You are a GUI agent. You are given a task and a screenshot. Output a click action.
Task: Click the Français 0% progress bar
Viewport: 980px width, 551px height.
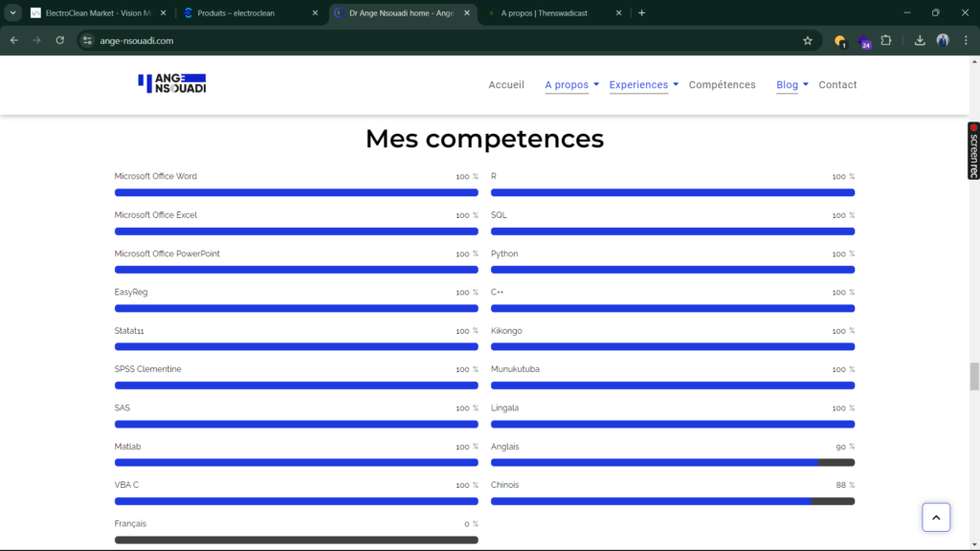click(x=297, y=540)
